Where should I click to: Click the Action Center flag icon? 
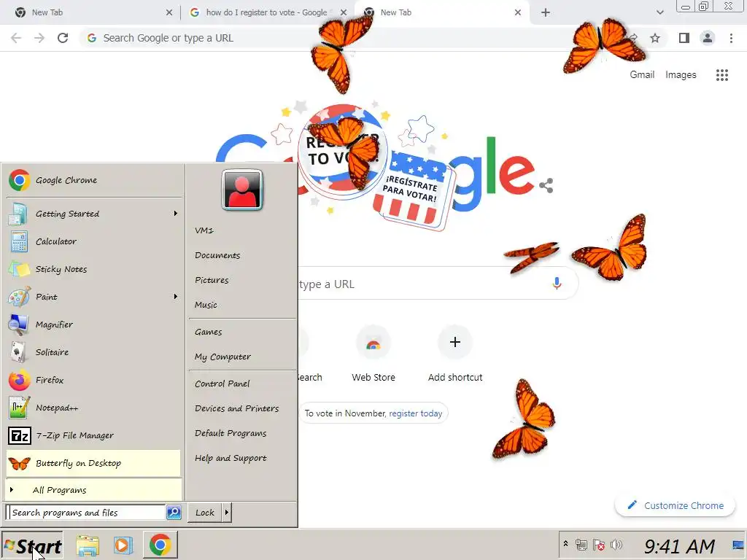[x=599, y=545]
